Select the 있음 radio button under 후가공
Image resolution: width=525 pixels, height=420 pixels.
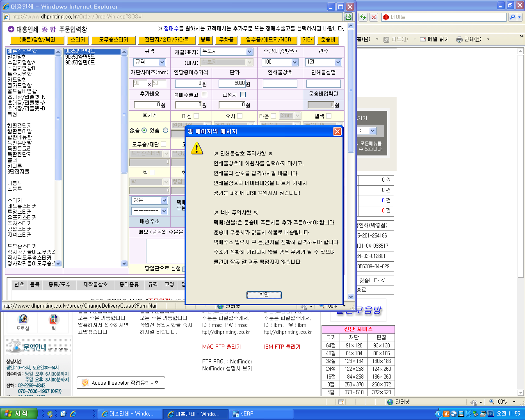165,130
